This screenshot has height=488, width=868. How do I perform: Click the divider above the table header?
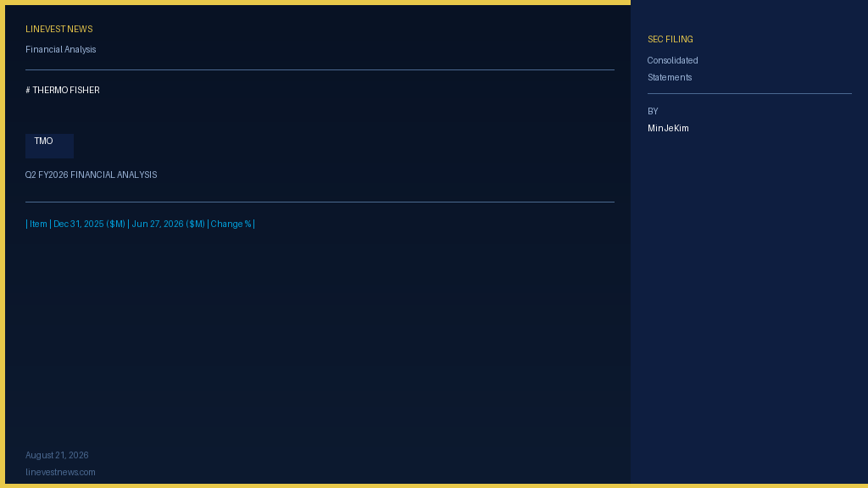[x=320, y=202]
